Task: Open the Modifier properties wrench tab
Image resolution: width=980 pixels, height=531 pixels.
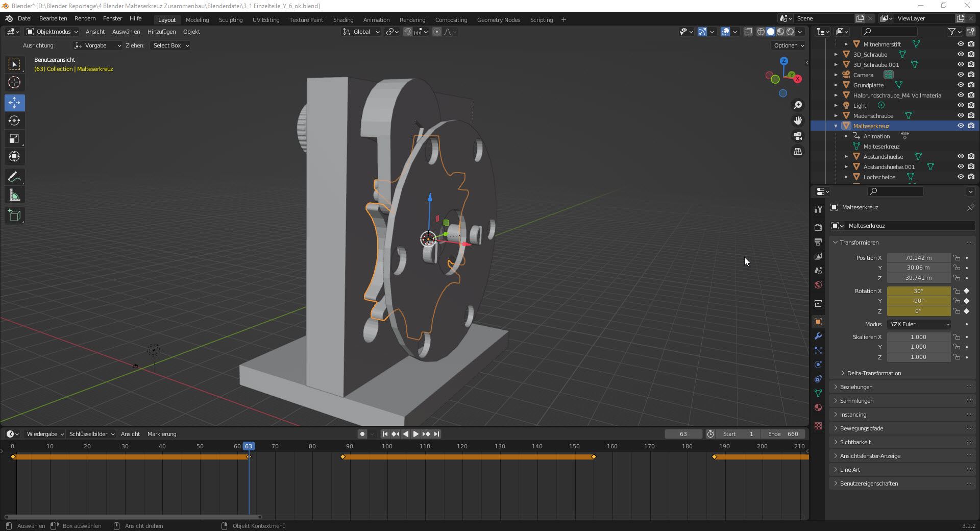Action: [x=818, y=336]
